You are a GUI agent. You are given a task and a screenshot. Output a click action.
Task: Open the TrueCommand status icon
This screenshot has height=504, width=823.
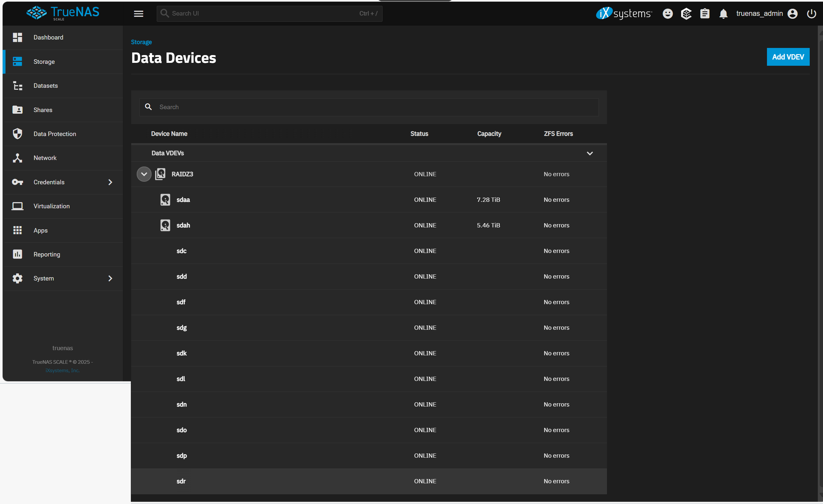tap(686, 14)
